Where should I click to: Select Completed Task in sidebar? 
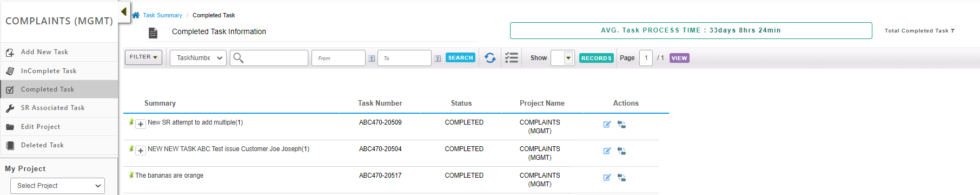(x=59, y=89)
